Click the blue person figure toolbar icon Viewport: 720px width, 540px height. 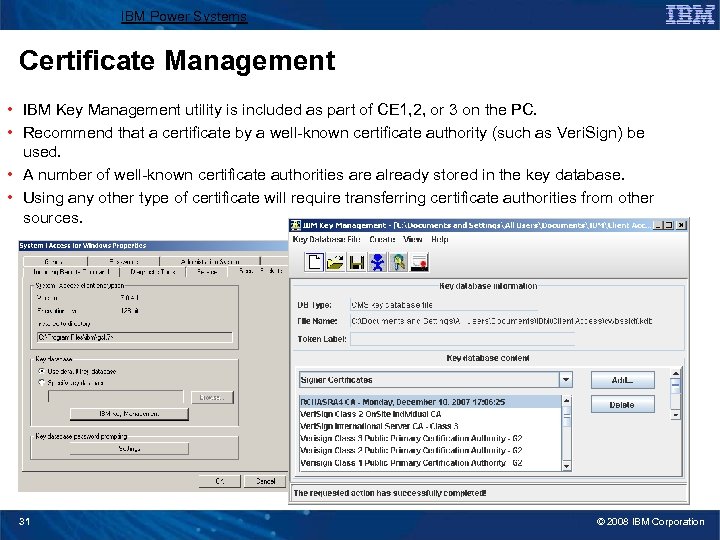pos(377,263)
